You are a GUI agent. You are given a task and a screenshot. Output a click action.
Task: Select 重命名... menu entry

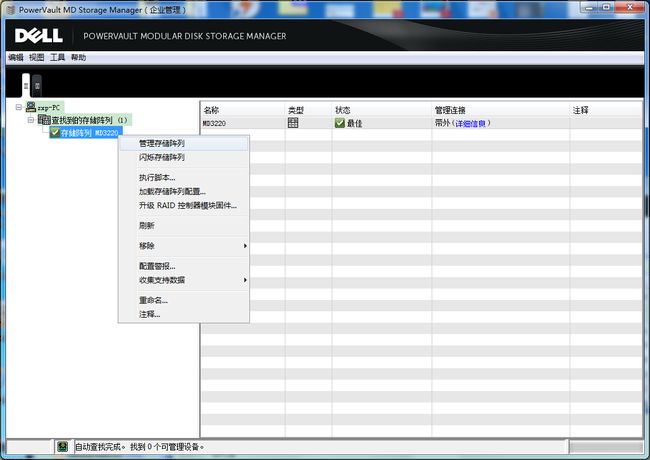pyautogui.click(x=184, y=300)
